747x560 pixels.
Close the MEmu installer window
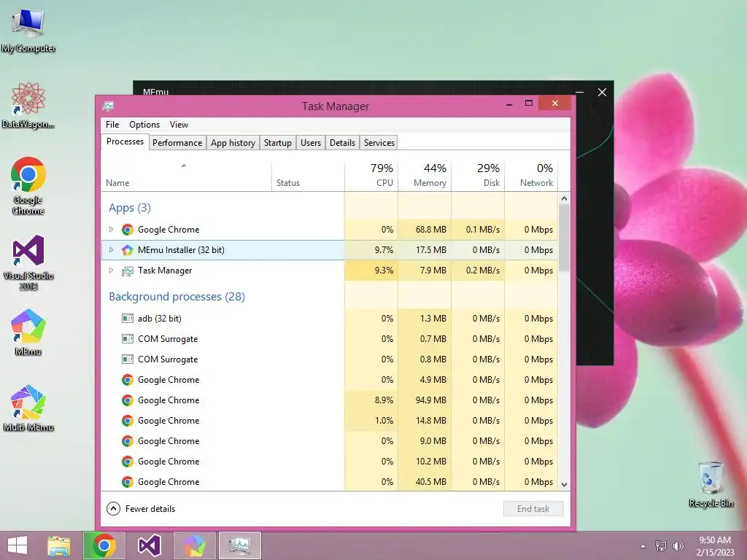coord(602,93)
